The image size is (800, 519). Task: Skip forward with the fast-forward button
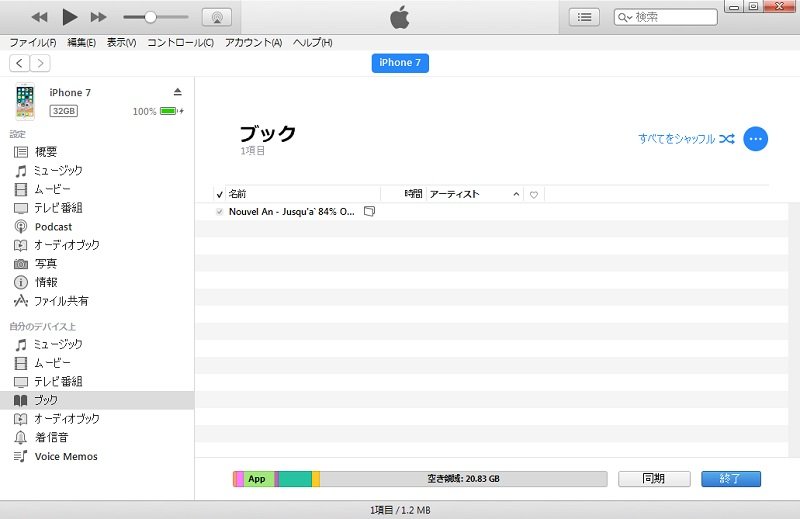[98, 17]
